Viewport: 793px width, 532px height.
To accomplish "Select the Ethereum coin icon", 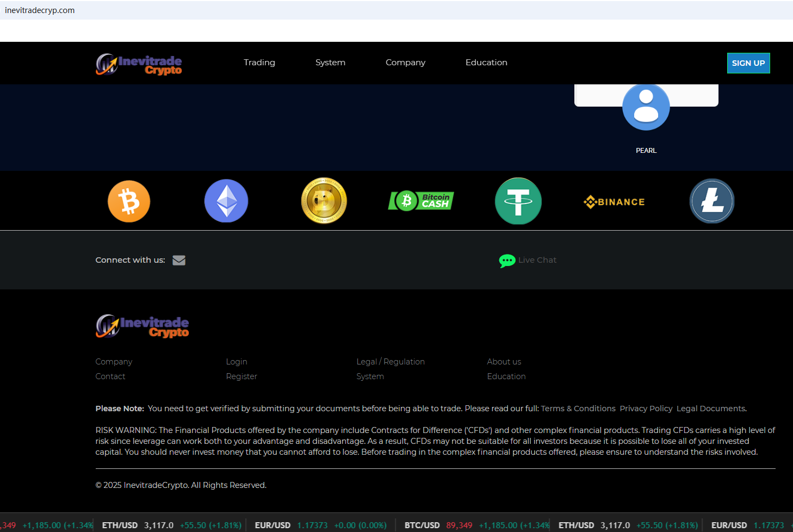I will pos(226,201).
